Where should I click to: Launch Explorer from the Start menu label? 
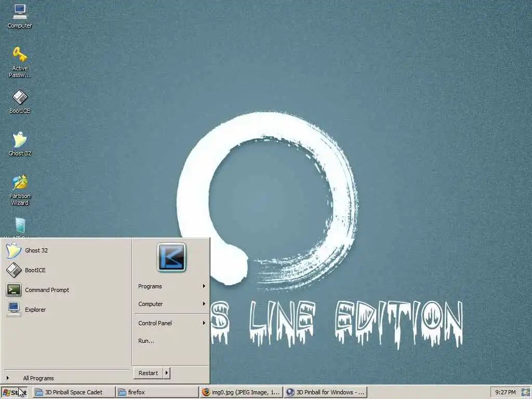point(35,310)
